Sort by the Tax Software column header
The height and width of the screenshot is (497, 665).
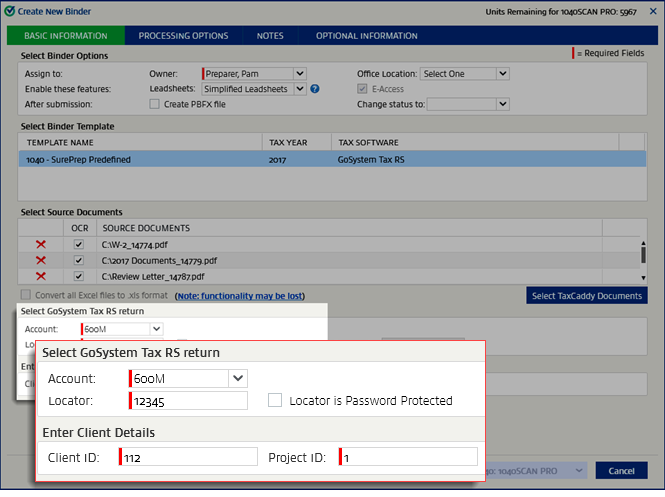coord(475,142)
